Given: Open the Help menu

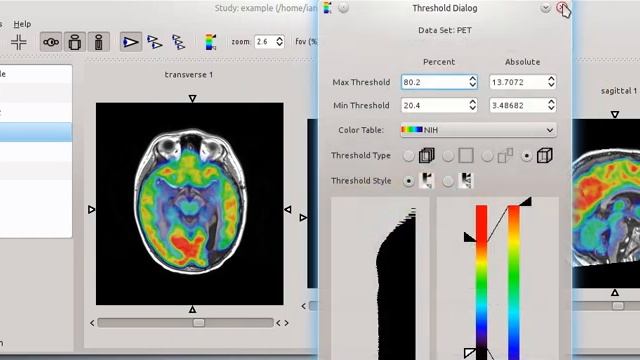Looking at the screenshot, I should (22, 24).
